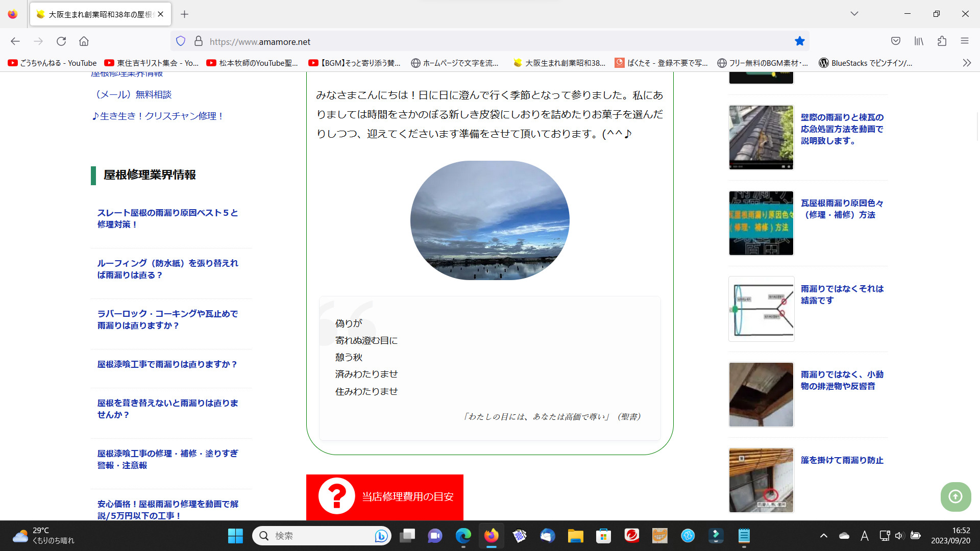Click the bamboo blind photo thumbnail
980x551 pixels.
click(761, 480)
